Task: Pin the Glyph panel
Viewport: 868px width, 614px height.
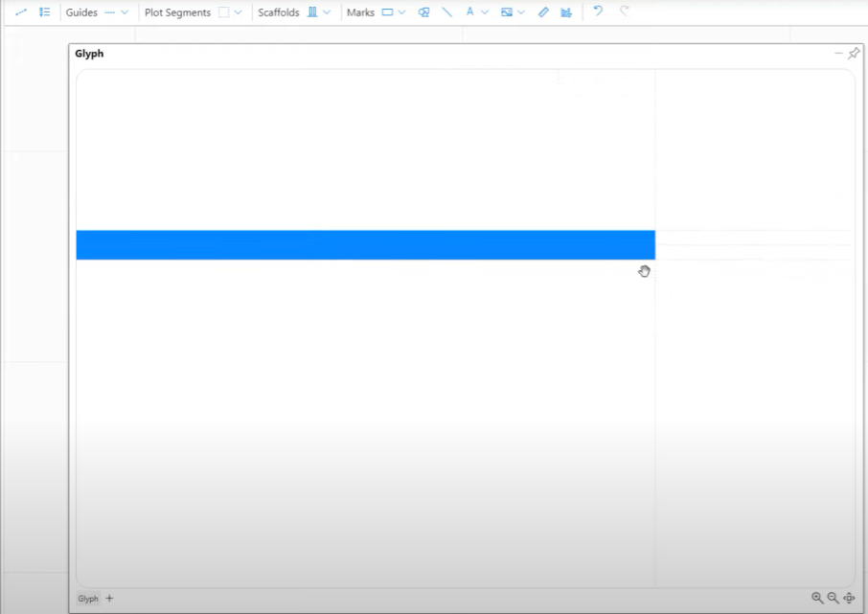Action: click(855, 53)
